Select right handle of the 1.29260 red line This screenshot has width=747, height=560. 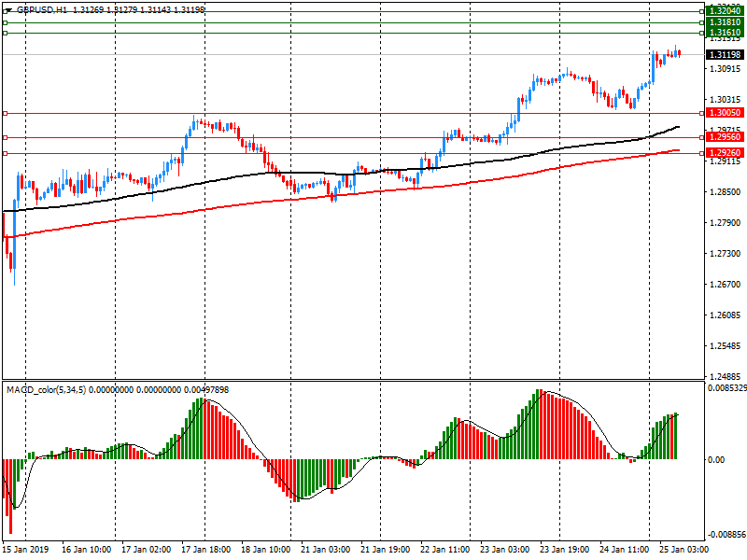[x=702, y=153]
